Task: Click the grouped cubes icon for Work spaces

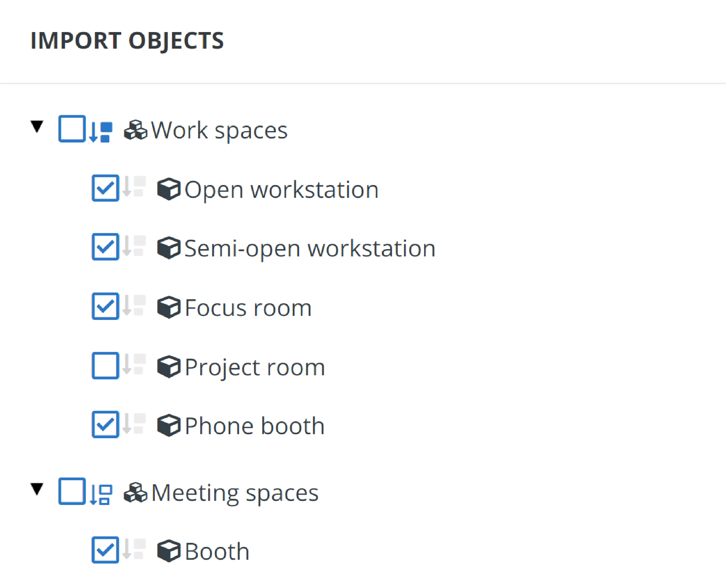Action: click(136, 130)
